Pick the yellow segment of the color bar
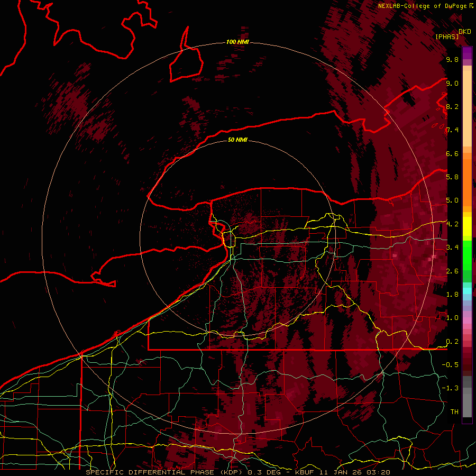The width and height of the screenshot is (476, 476). pyautogui.click(x=467, y=226)
